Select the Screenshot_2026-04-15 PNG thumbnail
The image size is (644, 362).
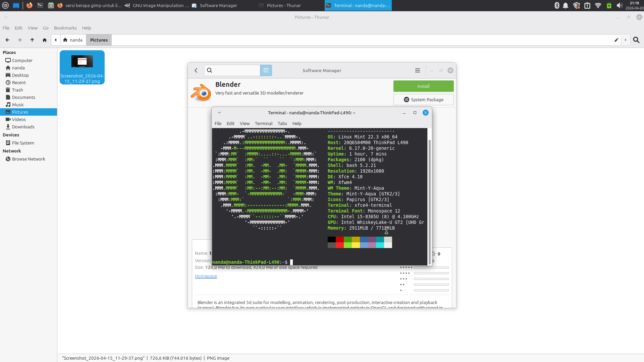pyautogui.click(x=82, y=67)
